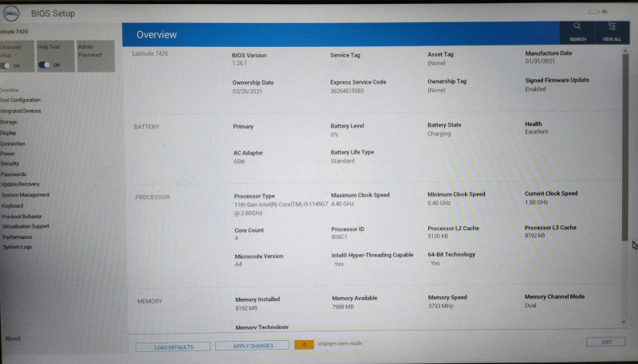This screenshot has width=638, height=364.
Task: Open Power section
Action: tap(7, 154)
